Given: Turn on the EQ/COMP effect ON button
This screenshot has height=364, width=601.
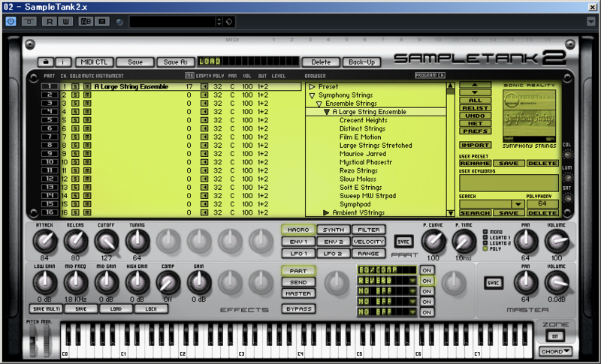Looking at the screenshot, I should (427, 270).
